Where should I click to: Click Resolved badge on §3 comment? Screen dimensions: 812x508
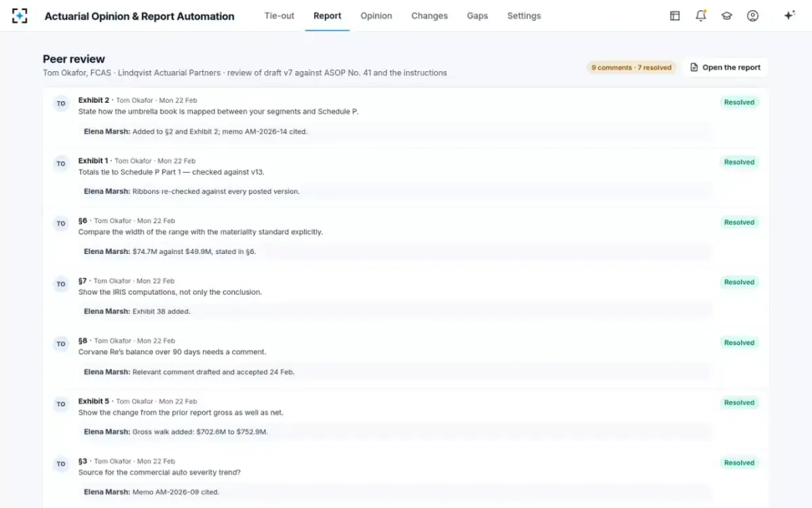(x=739, y=463)
